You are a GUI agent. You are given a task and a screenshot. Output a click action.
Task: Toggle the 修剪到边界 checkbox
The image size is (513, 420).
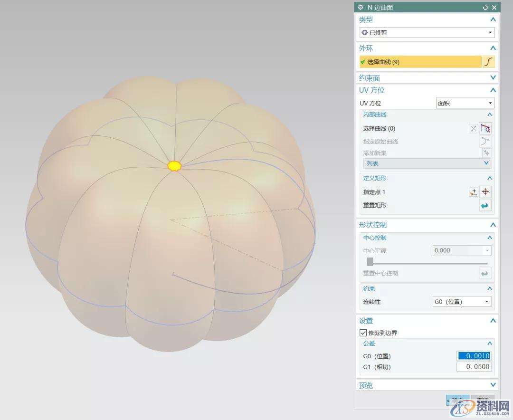pyautogui.click(x=363, y=333)
